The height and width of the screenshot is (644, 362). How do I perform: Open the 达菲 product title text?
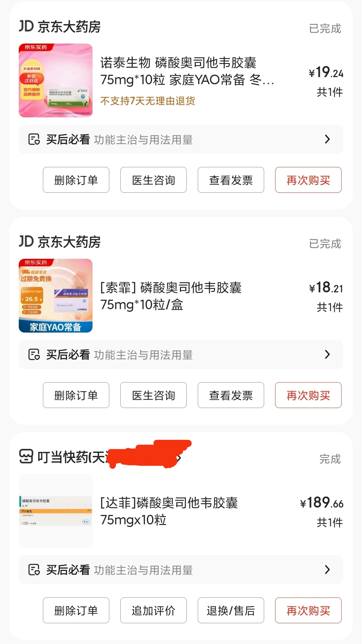(x=169, y=511)
